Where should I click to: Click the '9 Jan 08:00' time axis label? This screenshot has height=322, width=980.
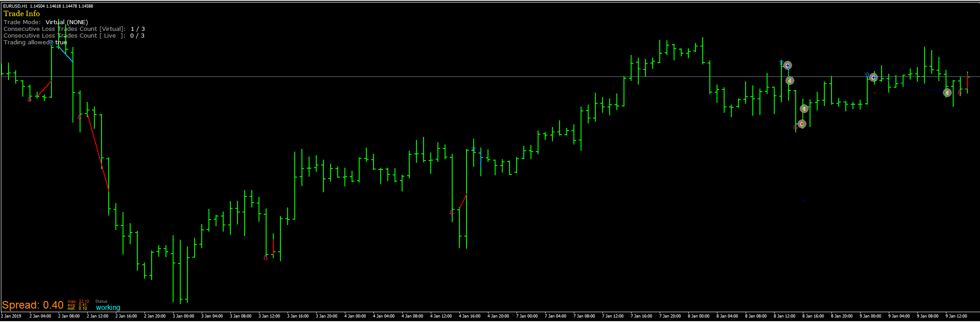(x=928, y=316)
